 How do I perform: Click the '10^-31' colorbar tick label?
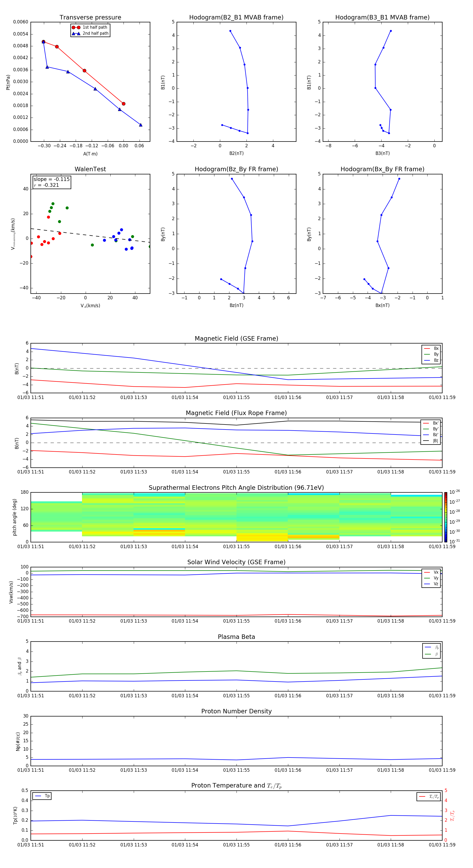[455, 542]
